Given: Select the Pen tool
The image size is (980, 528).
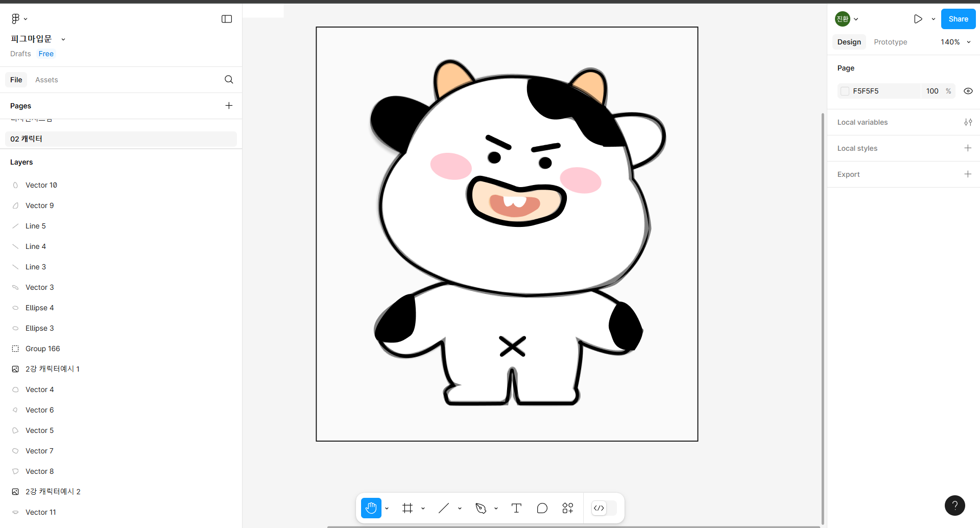Looking at the screenshot, I should tap(481, 508).
